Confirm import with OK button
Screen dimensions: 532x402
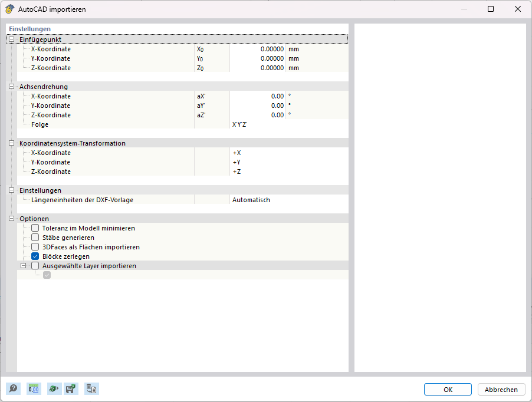[x=448, y=390]
